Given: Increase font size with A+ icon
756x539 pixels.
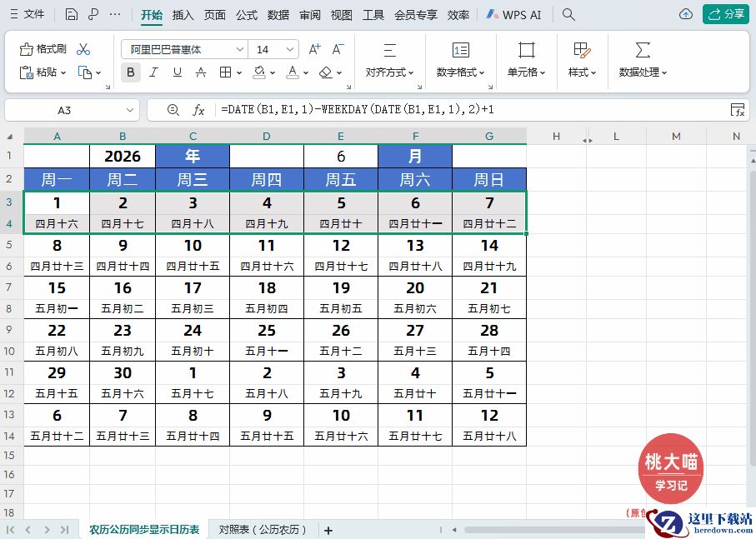Looking at the screenshot, I should pyautogui.click(x=314, y=49).
